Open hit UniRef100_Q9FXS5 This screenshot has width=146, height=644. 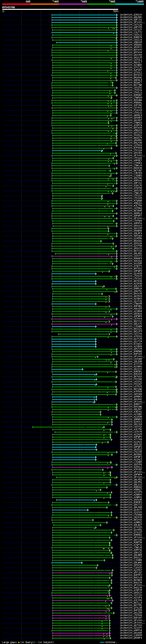pos(131,27)
